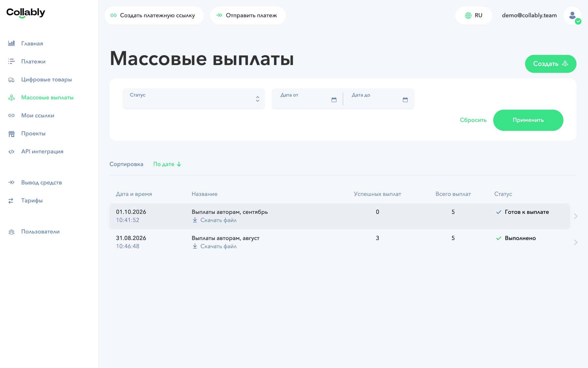The height and width of the screenshot is (368, 588).
Task: Click download icon in август payout row
Action: coord(195,246)
